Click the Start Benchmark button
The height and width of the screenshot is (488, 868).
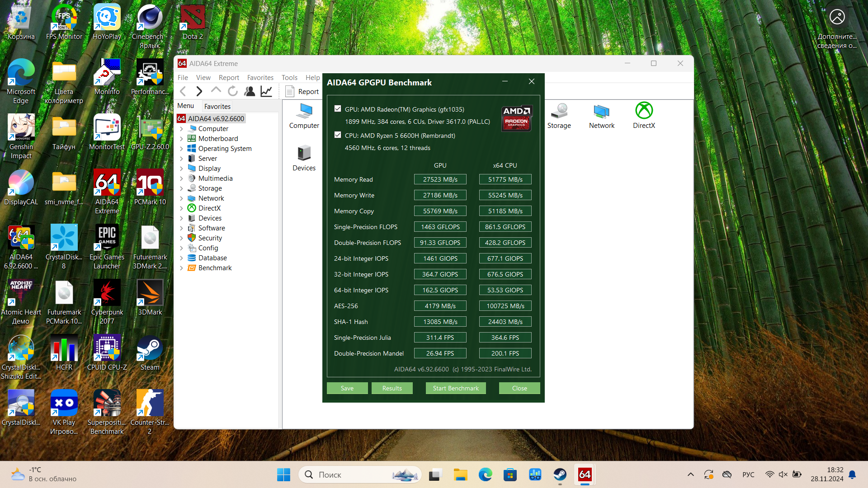(455, 388)
